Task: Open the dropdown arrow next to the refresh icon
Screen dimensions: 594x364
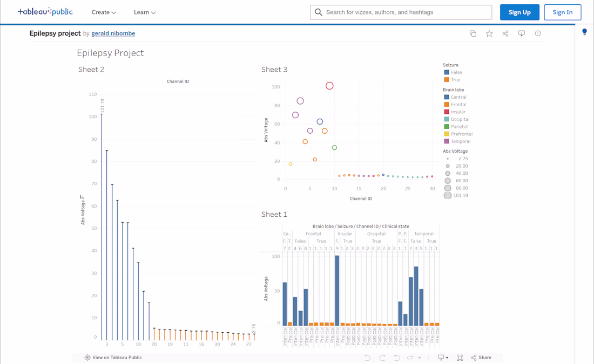Action: 420,358
